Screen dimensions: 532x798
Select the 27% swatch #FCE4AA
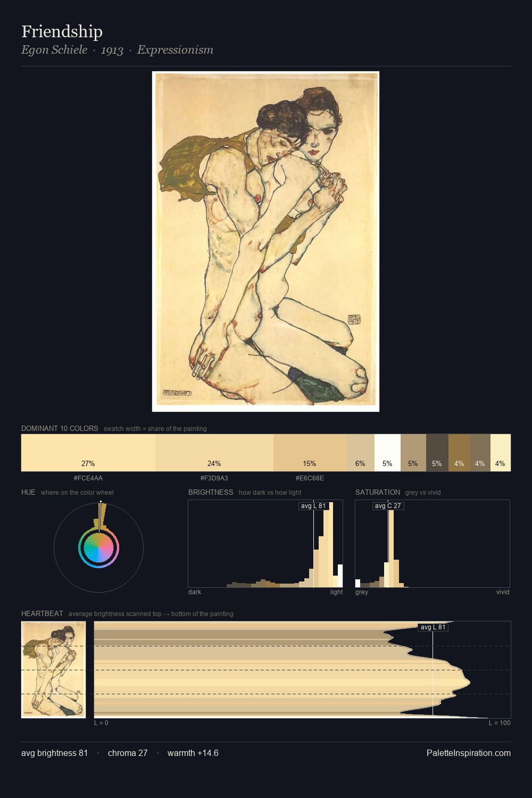(88, 453)
